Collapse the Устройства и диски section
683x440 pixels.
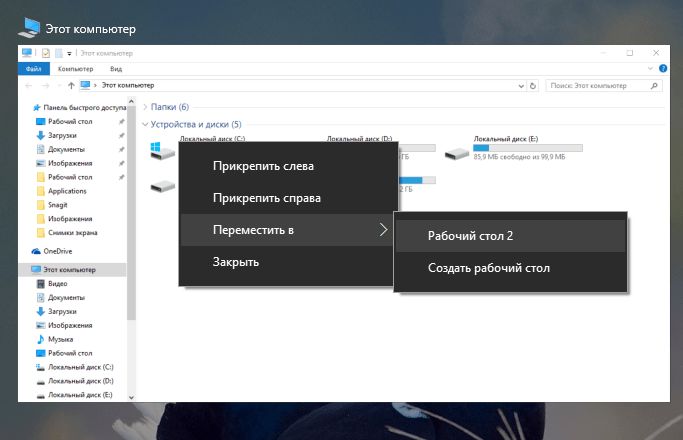[x=147, y=125]
